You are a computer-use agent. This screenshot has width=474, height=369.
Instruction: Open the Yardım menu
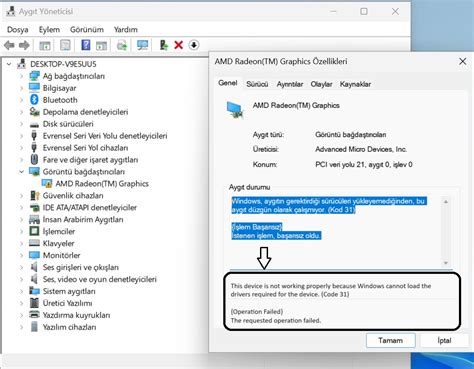click(x=126, y=30)
